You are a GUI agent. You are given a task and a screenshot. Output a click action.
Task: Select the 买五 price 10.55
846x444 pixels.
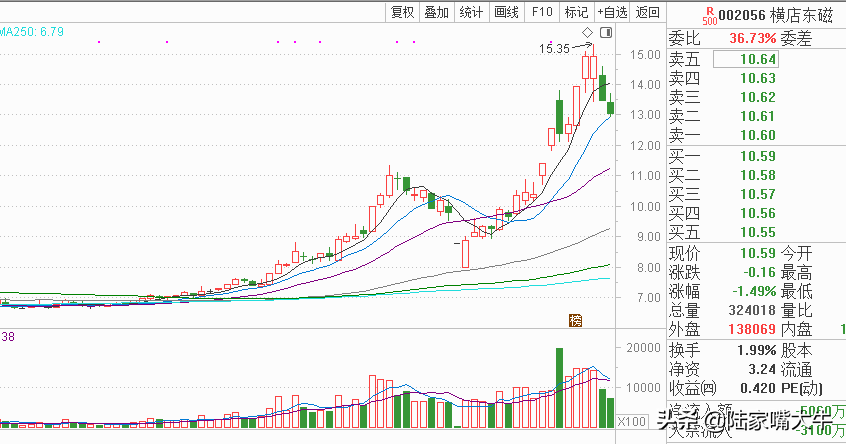(x=758, y=232)
